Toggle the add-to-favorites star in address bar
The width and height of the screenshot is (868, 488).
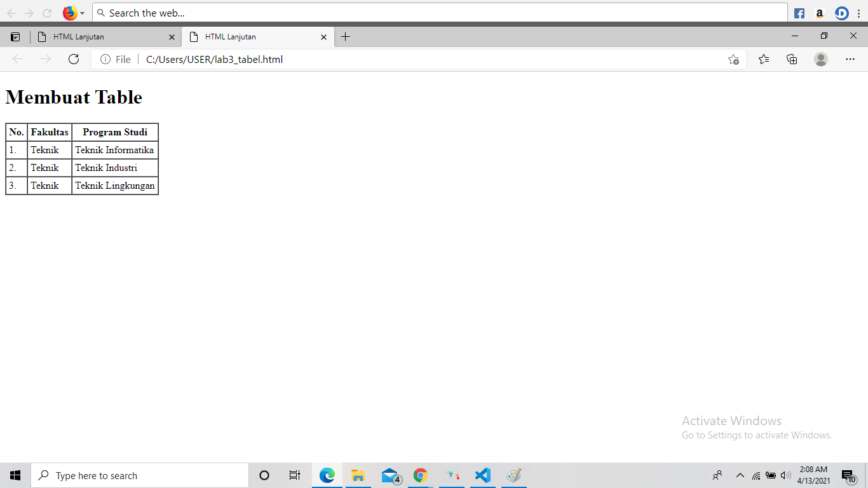coord(734,58)
